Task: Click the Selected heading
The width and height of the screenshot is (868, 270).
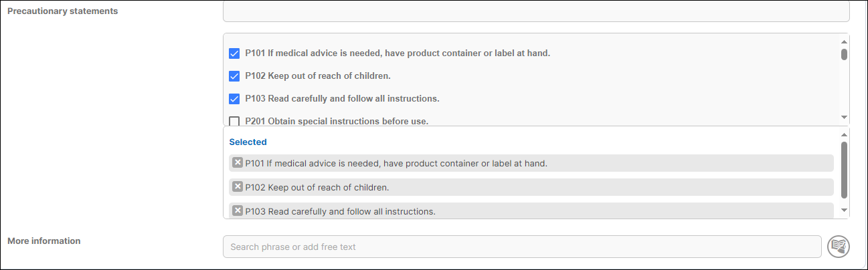Action: coord(248,142)
